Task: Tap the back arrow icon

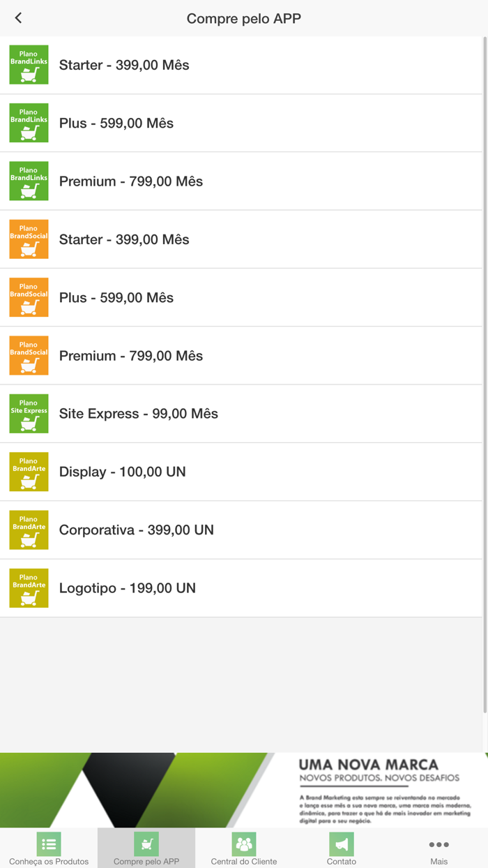Action: click(x=19, y=18)
